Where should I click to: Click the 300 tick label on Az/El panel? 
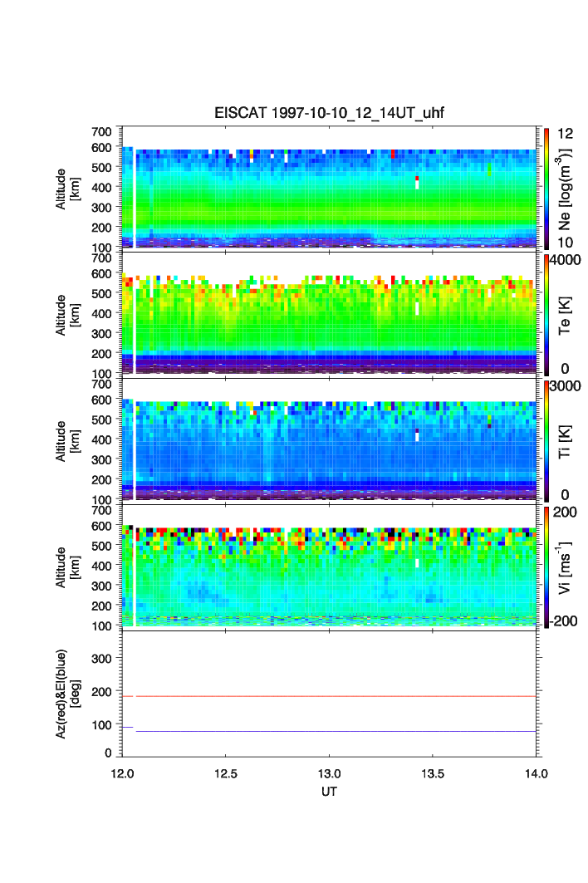[101, 659]
